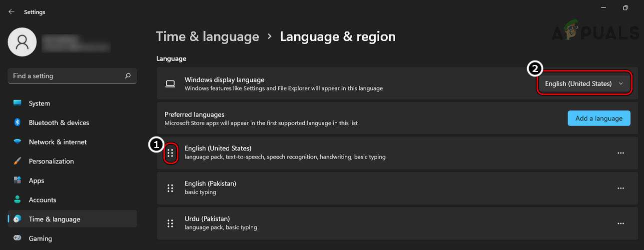The width and height of the screenshot is (644, 250).
Task: Click Add a language button
Action: point(599,118)
